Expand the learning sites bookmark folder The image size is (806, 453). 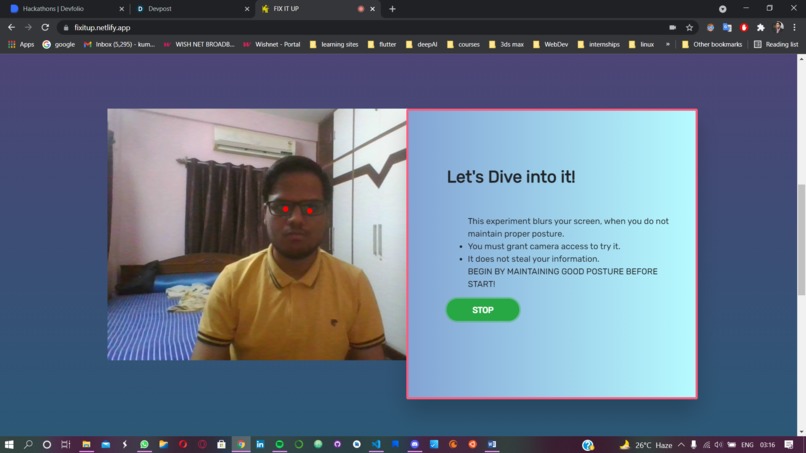(x=334, y=44)
